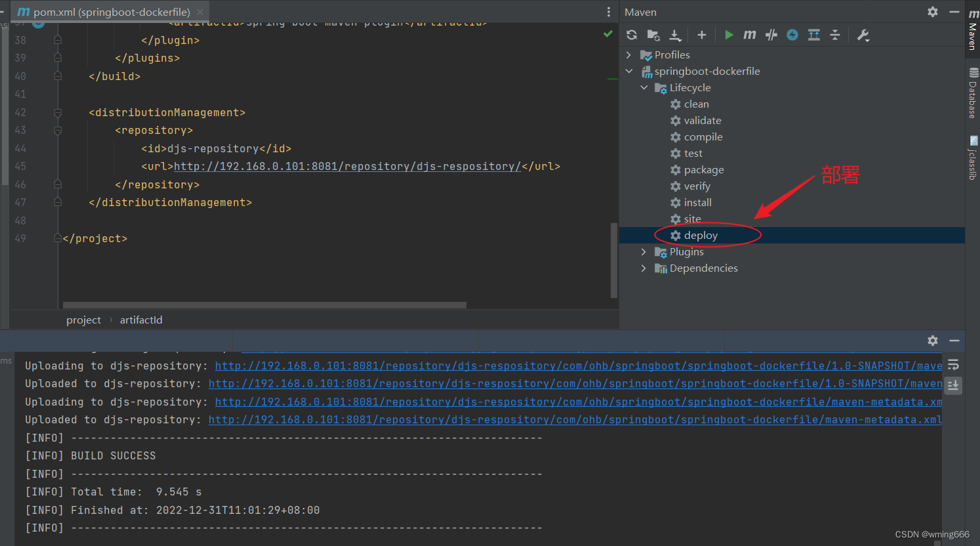Close the pom.xml editor tab
980x546 pixels.
200,12
